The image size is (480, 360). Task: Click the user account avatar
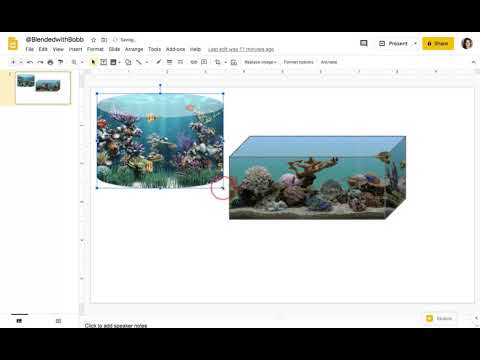click(467, 43)
